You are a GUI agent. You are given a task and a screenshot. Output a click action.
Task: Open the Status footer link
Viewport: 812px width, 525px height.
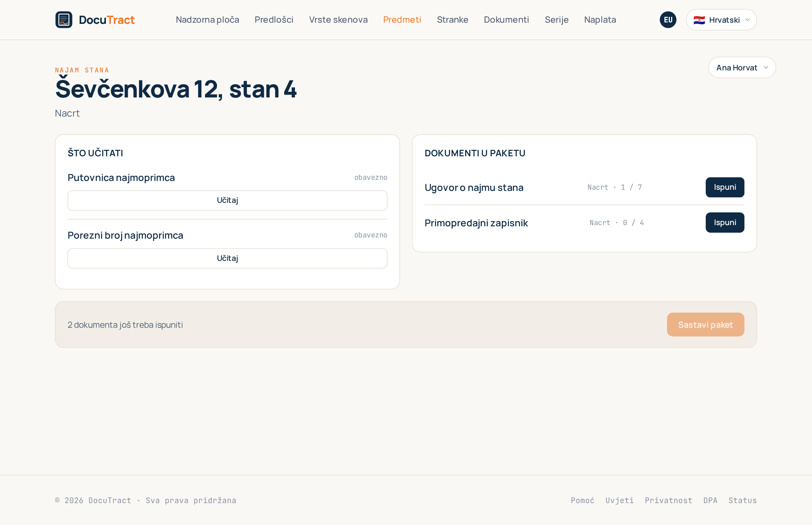[x=742, y=500]
